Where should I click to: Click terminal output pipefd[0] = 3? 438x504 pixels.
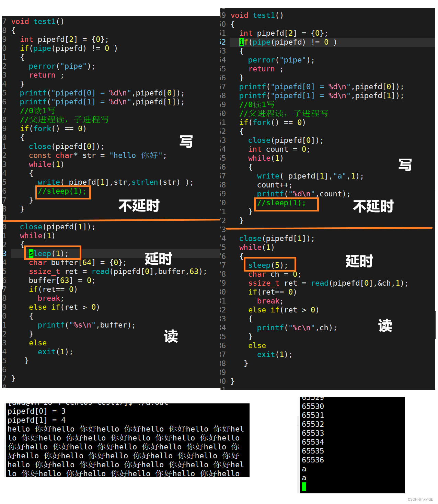coord(36,411)
